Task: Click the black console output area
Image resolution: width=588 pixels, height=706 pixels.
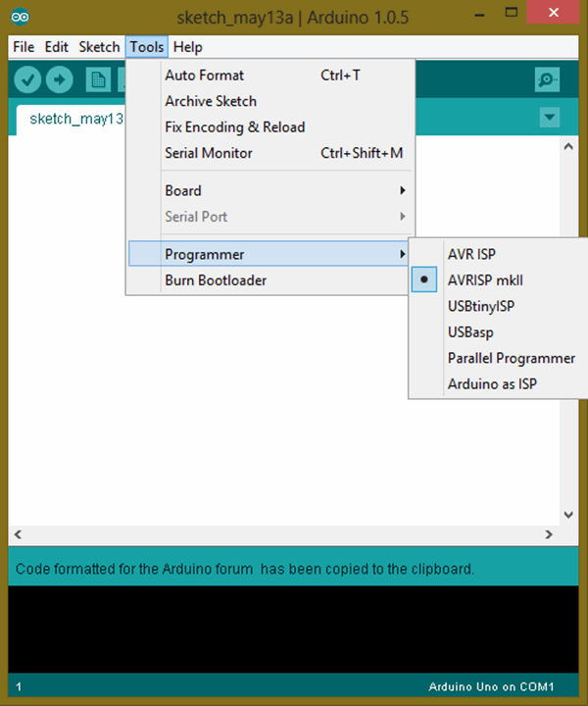Action: coord(293,629)
